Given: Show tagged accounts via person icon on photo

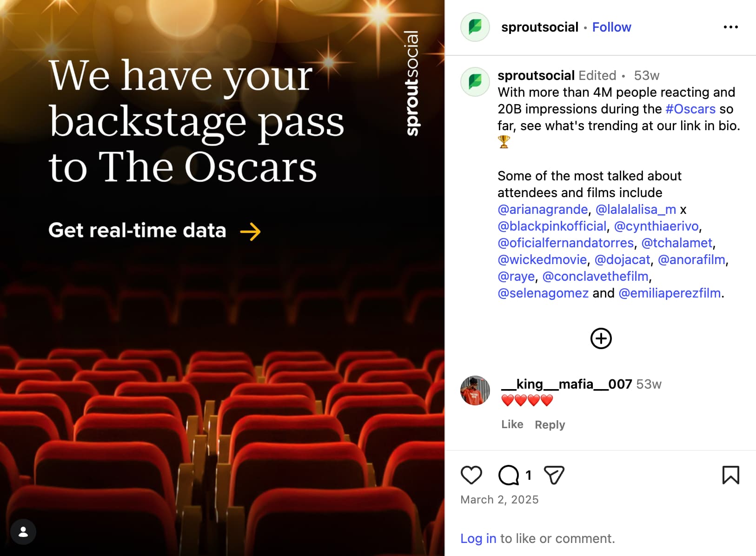Looking at the screenshot, I should coord(23,532).
